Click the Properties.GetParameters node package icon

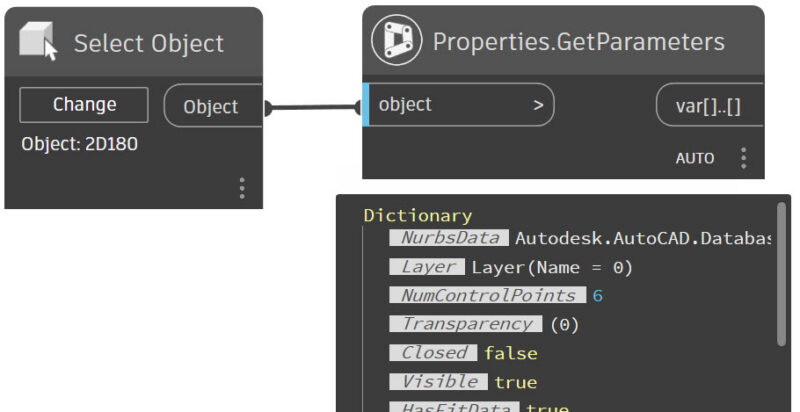click(x=396, y=40)
